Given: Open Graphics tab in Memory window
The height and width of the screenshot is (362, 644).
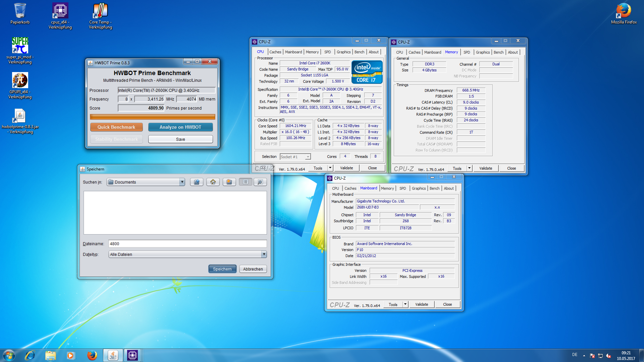Looking at the screenshot, I should [483, 52].
